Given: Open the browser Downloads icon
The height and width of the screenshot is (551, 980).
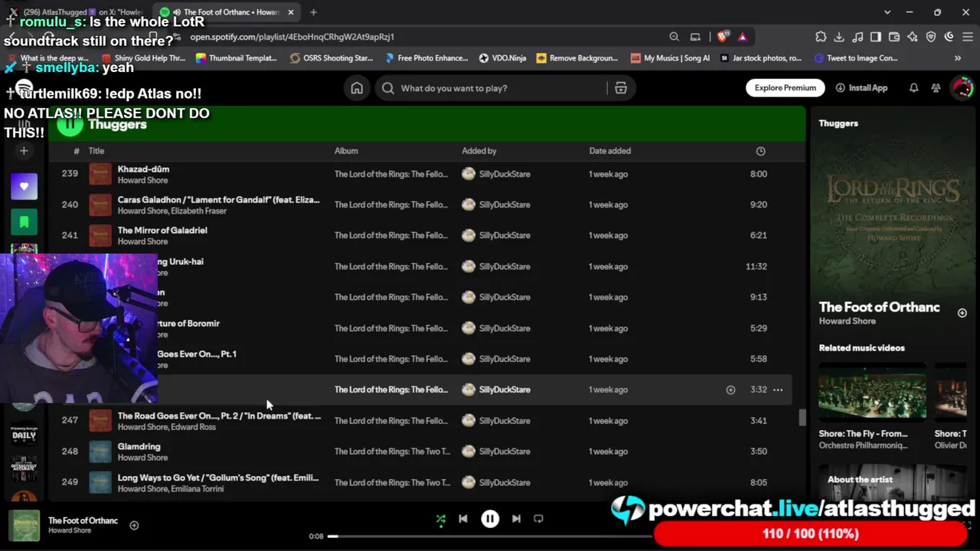Looking at the screenshot, I should (x=839, y=37).
